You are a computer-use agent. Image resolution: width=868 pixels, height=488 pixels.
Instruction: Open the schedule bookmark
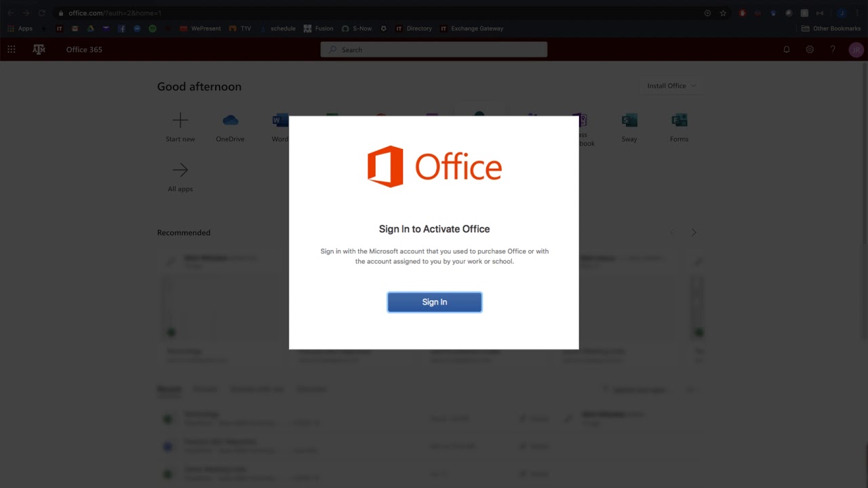click(277, 28)
